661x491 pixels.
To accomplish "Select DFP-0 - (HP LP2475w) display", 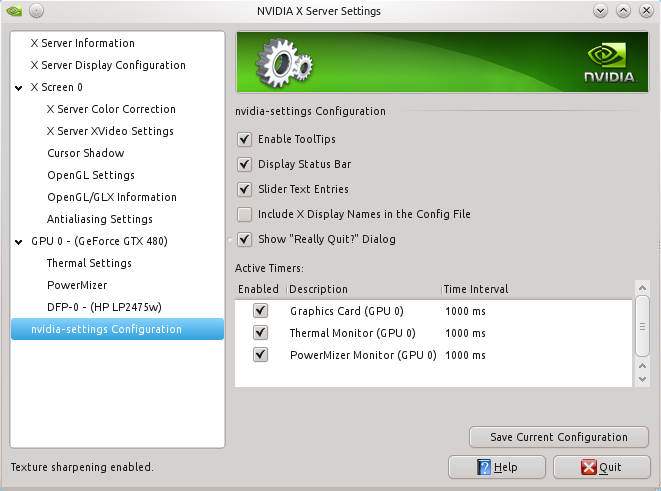I will pyautogui.click(x=104, y=307).
